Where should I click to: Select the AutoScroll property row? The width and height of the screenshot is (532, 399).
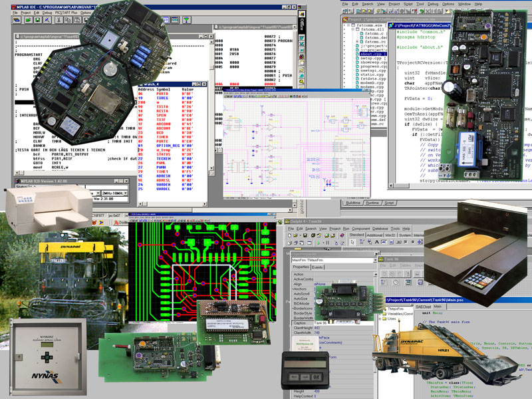[x=301, y=294]
